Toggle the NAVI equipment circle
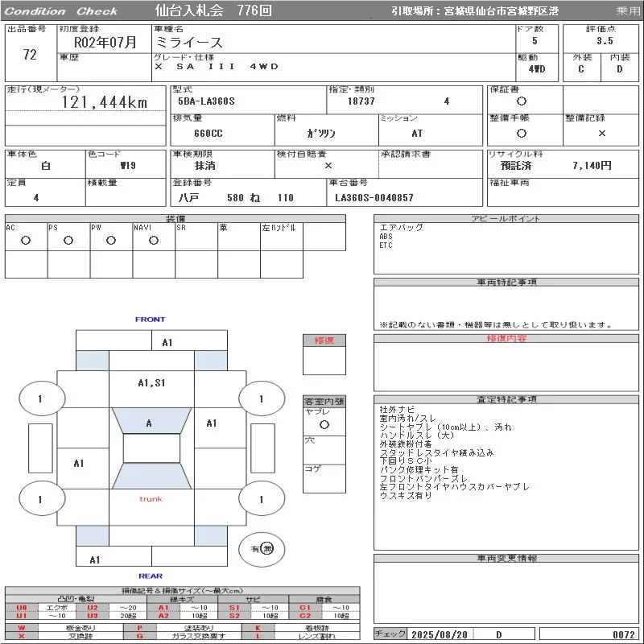 pos(153,241)
